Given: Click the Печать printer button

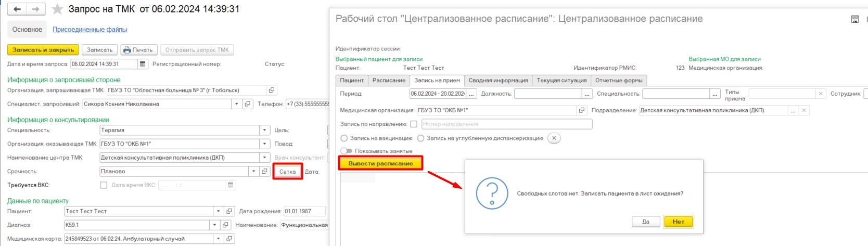Looking at the screenshot, I should point(138,50).
